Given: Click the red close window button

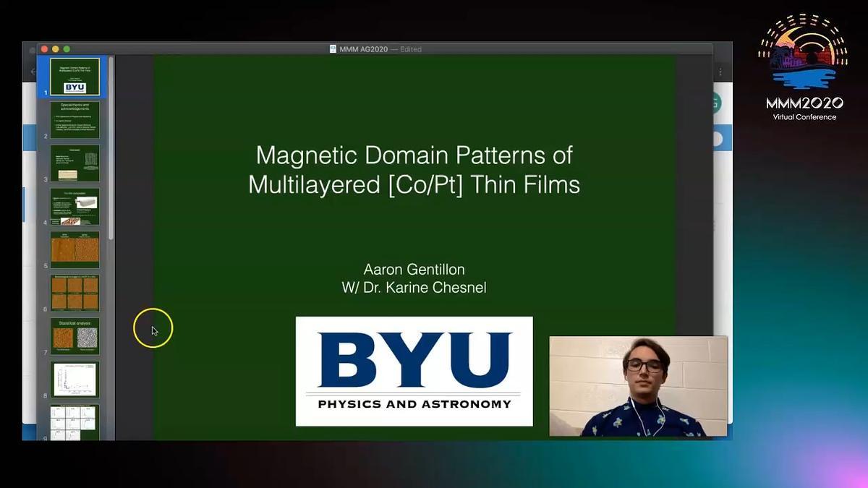Looking at the screenshot, I should (44, 49).
